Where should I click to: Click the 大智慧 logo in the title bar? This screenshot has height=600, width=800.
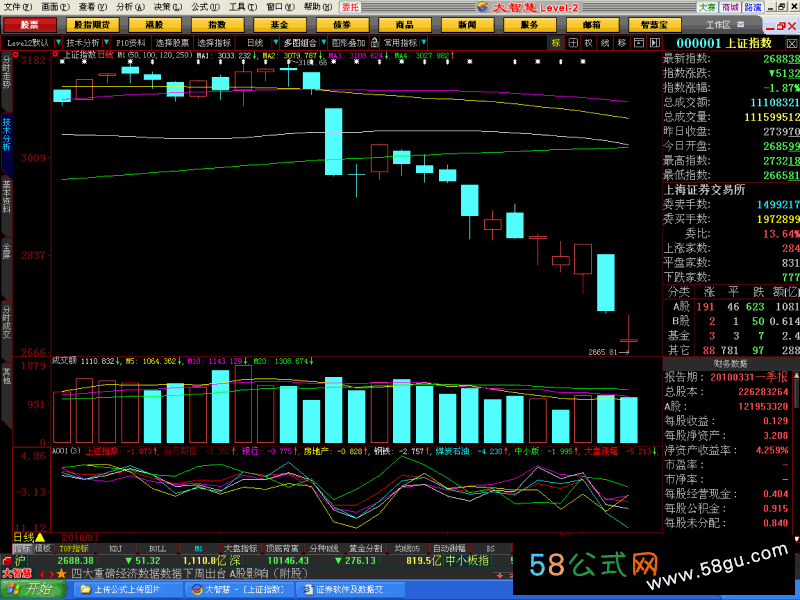point(483,7)
